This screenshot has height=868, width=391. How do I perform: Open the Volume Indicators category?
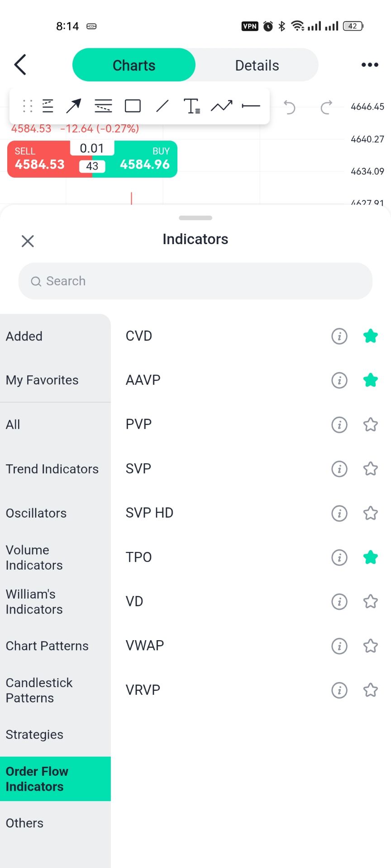tap(34, 557)
